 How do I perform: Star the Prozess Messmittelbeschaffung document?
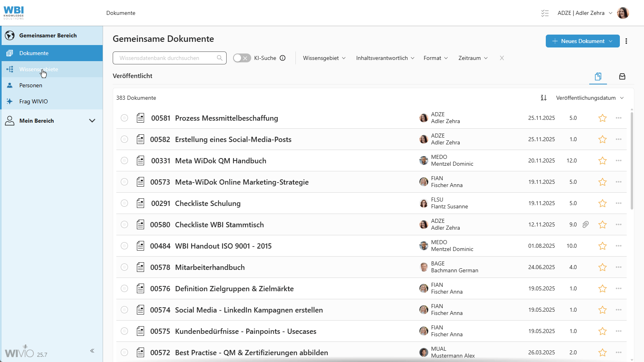(x=602, y=118)
